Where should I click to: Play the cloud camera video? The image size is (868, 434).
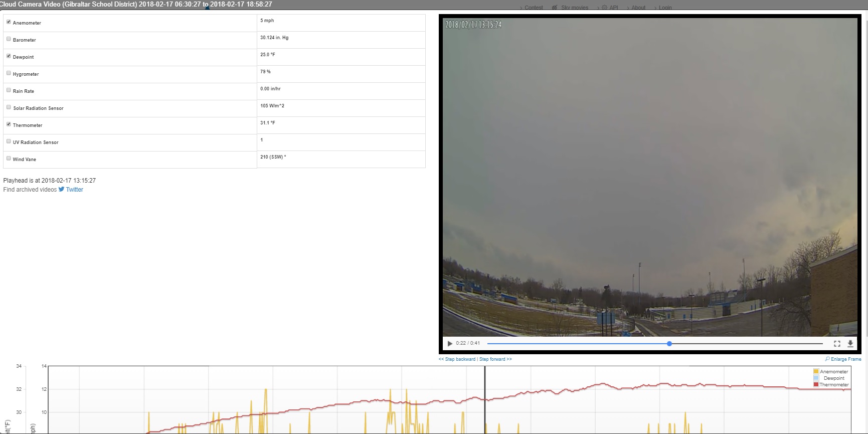pos(450,344)
